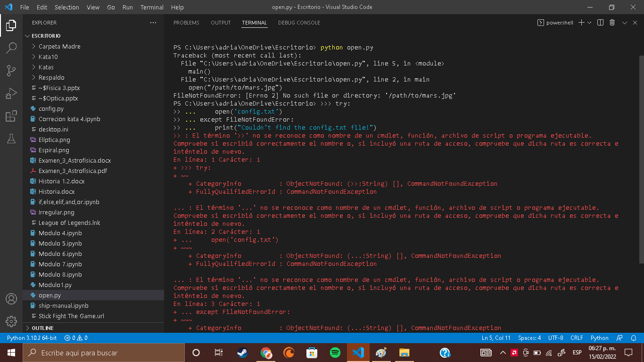Open Spotify from the taskbar
This screenshot has height=362, width=644.
click(x=335, y=353)
